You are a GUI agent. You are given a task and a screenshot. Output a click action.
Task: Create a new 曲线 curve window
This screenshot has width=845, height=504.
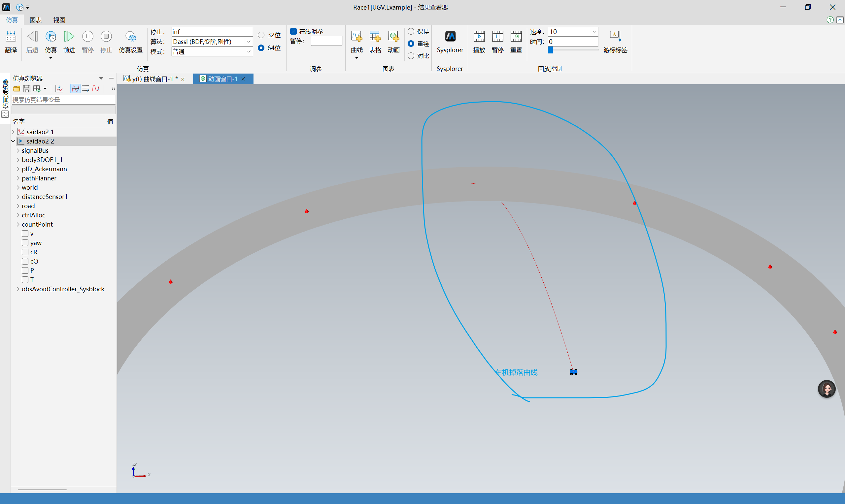[x=357, y=37]
